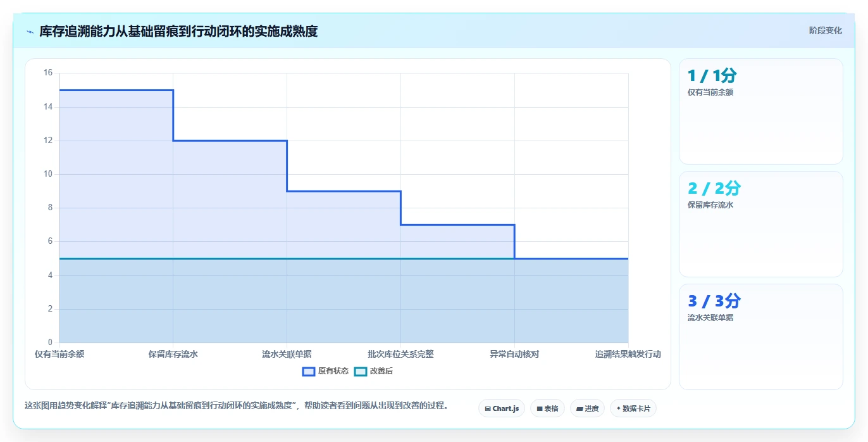The height and width of the screenshot is (442, 868).
Task: Click the 原有状态 blue legend swatch
Action: 309,371
